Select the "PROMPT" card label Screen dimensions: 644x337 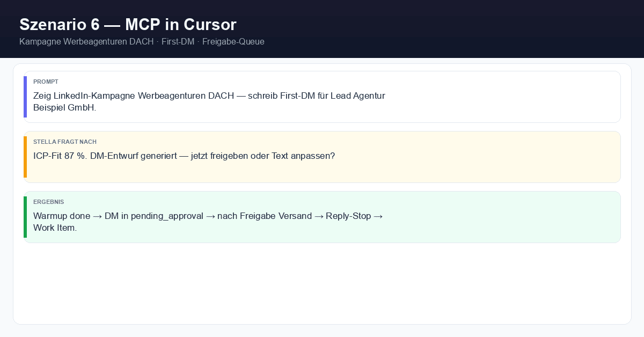(46, 82)
